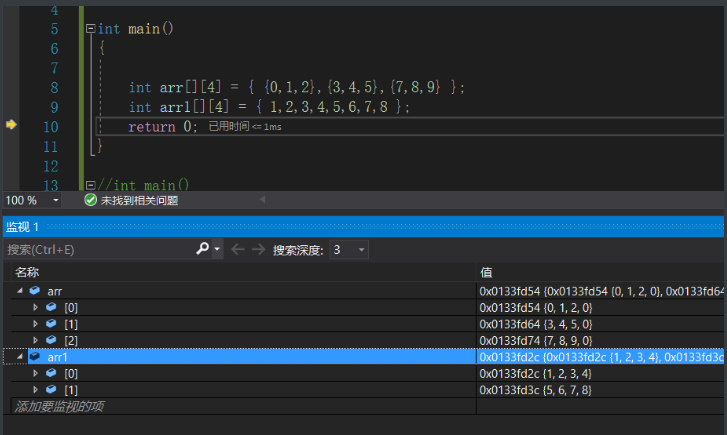
Task: Expand the arr1 [0] element
Action: point(35,373)
